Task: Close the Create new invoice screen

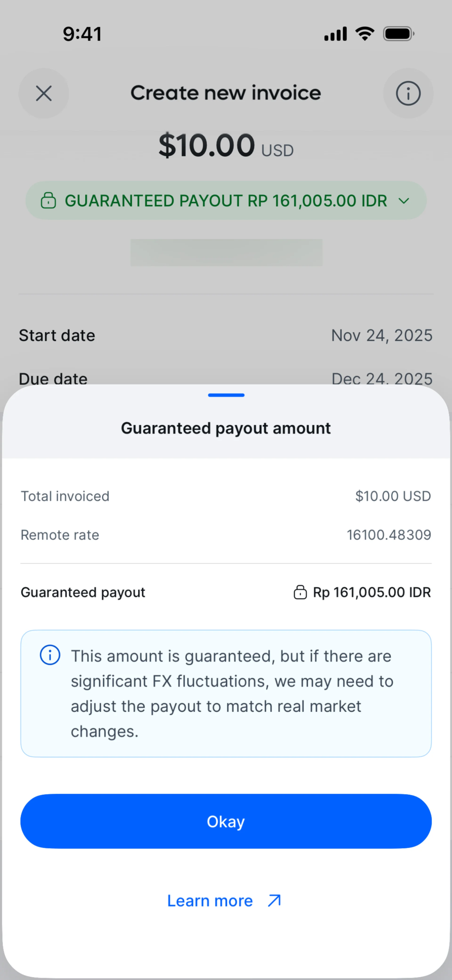Action: click(44, 93)
